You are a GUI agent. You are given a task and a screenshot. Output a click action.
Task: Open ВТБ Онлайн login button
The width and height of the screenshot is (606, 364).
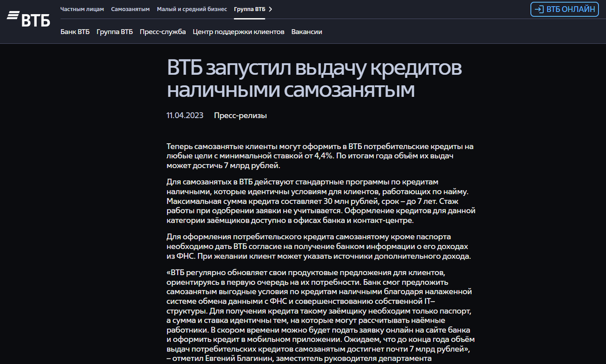564,9
